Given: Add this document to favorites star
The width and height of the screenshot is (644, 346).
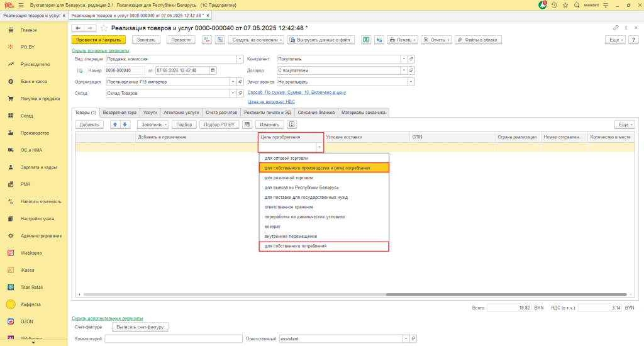Looking at the screenshot, I should [104, 28].
